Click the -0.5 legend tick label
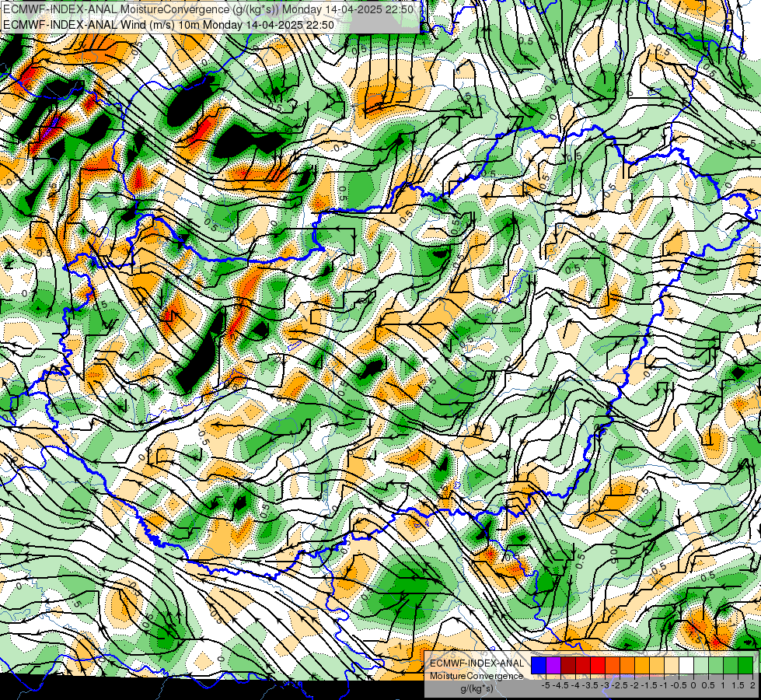This screenshot has height=700, width=761. tap(679, 685)
